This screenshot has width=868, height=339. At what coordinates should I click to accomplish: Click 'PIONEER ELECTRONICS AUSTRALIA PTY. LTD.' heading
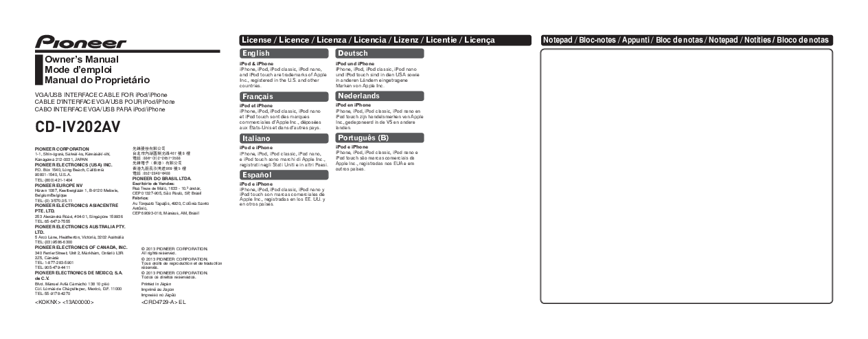coord(80,229)
